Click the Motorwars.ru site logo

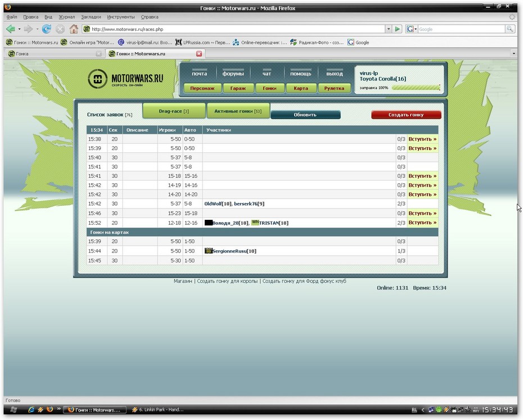pyautogui.click(x=126, y=79)
